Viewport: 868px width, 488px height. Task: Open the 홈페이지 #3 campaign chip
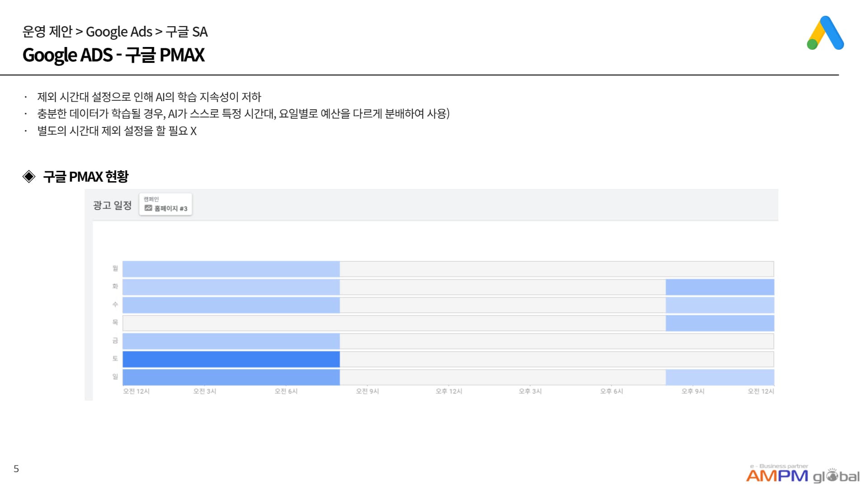pos(165,204)
